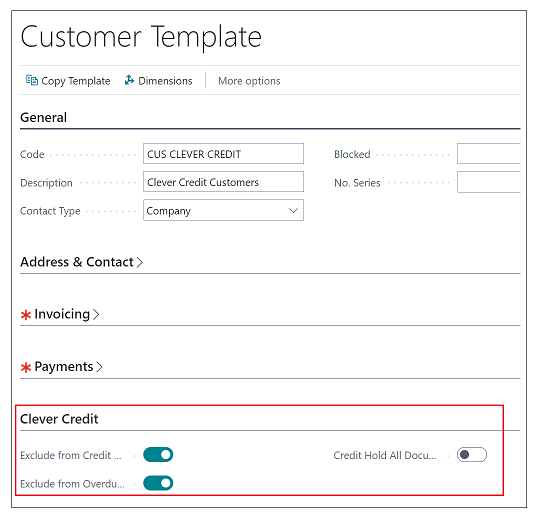Image resolution: width=534 pixels, height=516 pixels.
Task: Collapse the General section header
Action: [44, 118]
